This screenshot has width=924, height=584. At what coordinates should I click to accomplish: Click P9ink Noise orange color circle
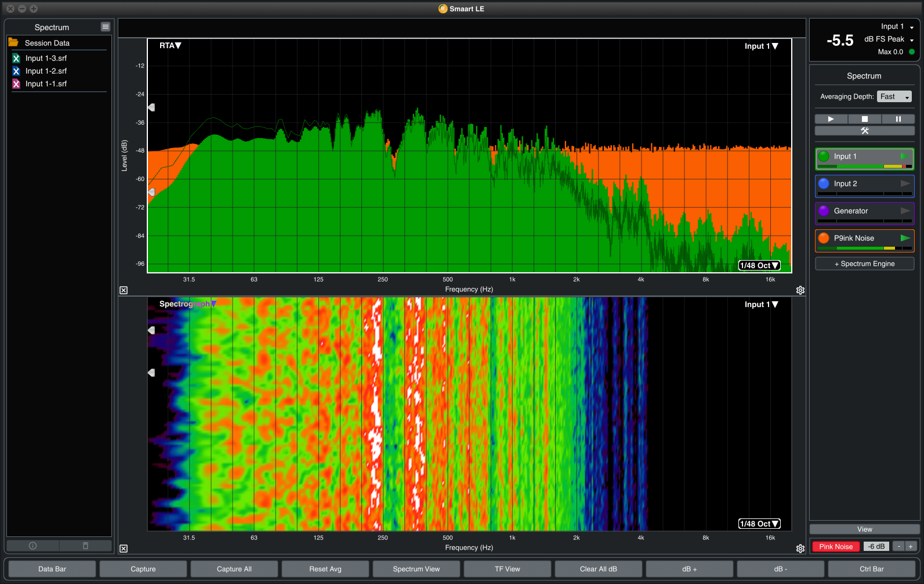[x=824, y=238]
